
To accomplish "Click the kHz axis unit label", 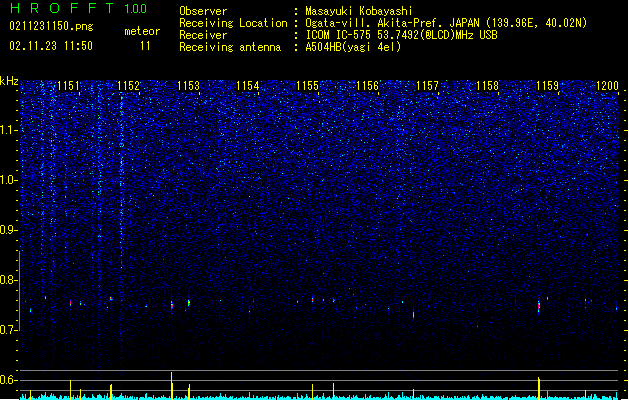I will (x=9, y=81).
